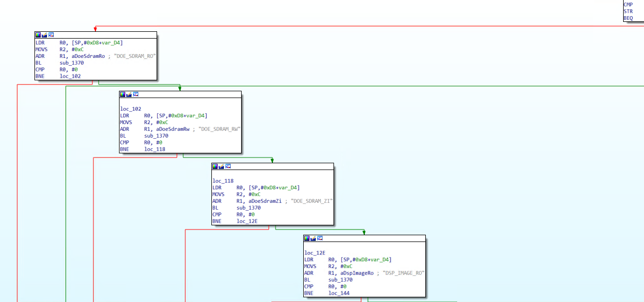The width and height of the screenshot is (644, 302).
Task: Click pencil edit icon on loc_12E block
Action: pyautogui.click(x=314, y=238)
